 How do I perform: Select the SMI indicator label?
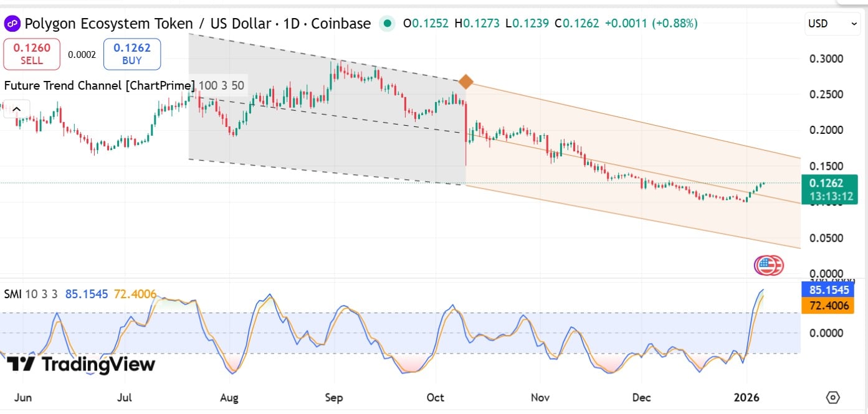pos(12,294)
